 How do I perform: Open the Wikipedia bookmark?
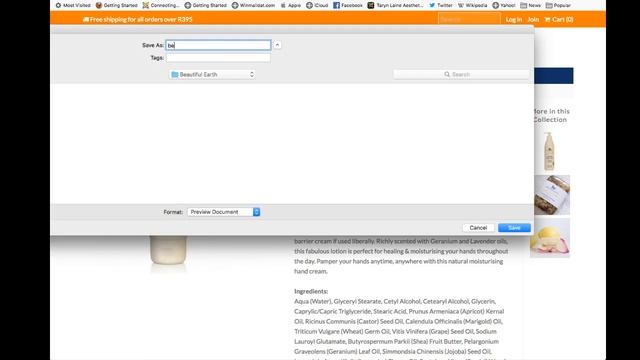pos(472,5)
